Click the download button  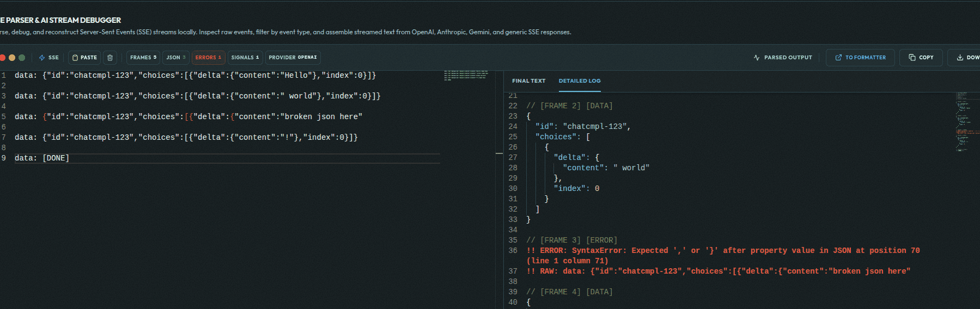pyautogui.click(x=964, y=58)
